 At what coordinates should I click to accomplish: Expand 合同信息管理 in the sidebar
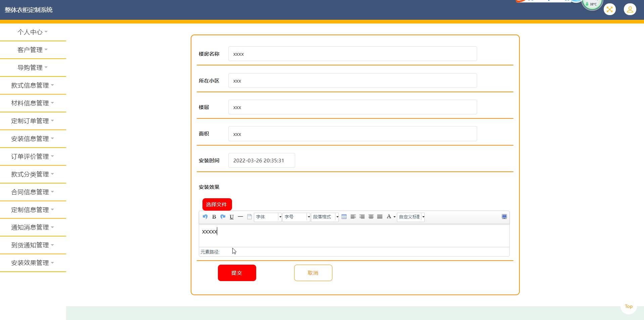[33, 192]
